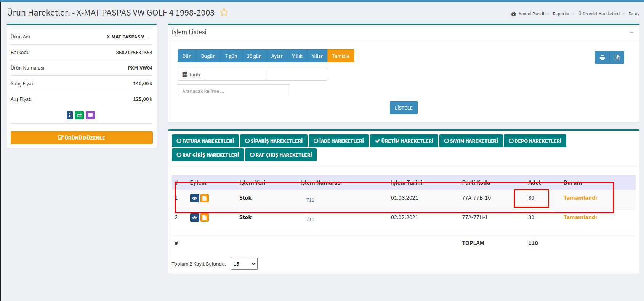Open the records-per-page dropdown

tap(244, 264)
